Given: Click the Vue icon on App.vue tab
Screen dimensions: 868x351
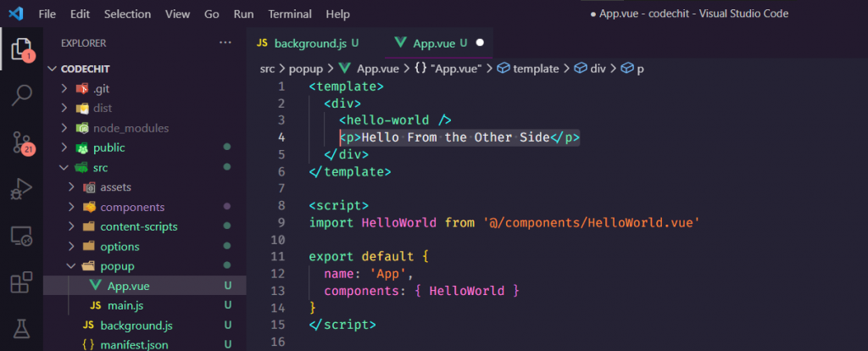Looking at the screenshot, I should pyautogui.click(x=400, y=43).
